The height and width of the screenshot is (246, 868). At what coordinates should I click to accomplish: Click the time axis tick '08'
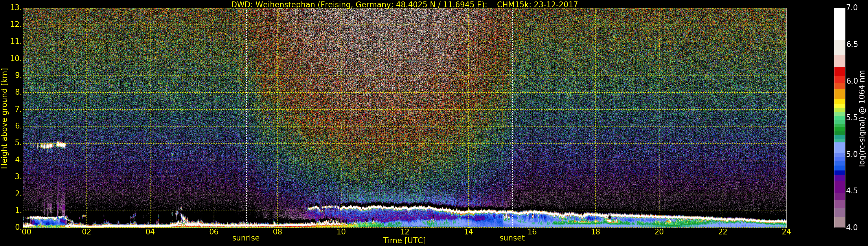coord(277,232)
